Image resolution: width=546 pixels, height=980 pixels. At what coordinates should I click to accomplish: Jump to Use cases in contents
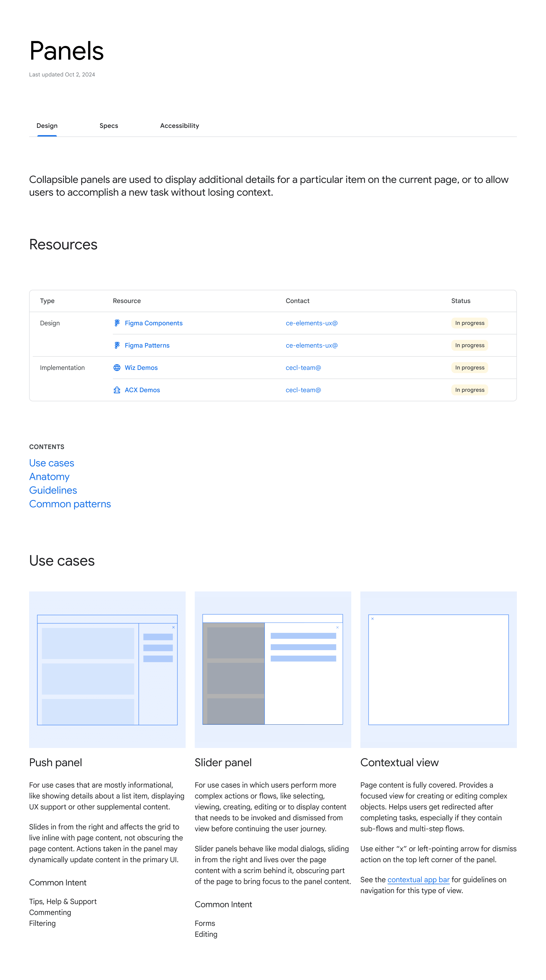click(x=52, y=463)
